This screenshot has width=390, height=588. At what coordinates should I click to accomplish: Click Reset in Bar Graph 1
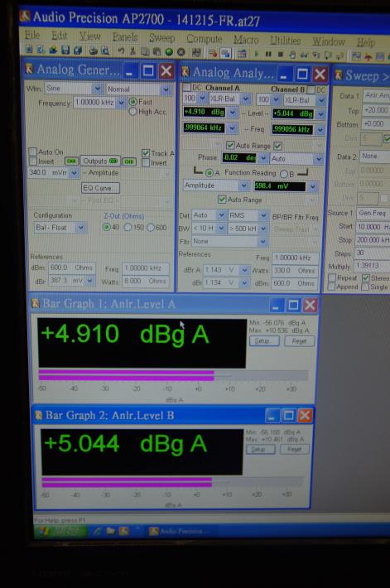coord(299,341)
